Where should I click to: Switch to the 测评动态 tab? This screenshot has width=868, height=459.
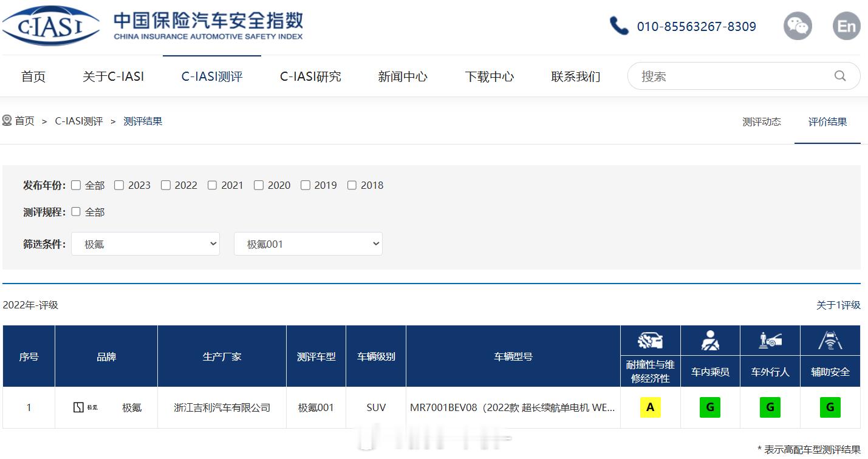click(762, 121)
